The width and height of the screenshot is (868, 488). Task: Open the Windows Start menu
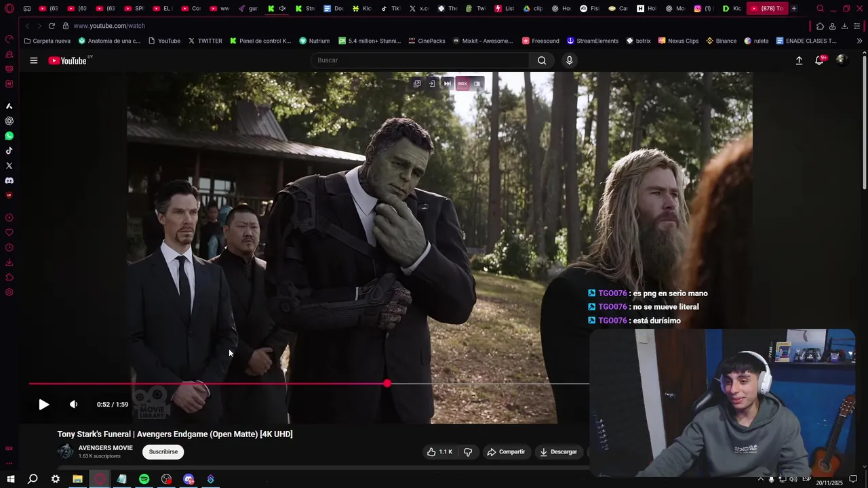tap(10, 479)
